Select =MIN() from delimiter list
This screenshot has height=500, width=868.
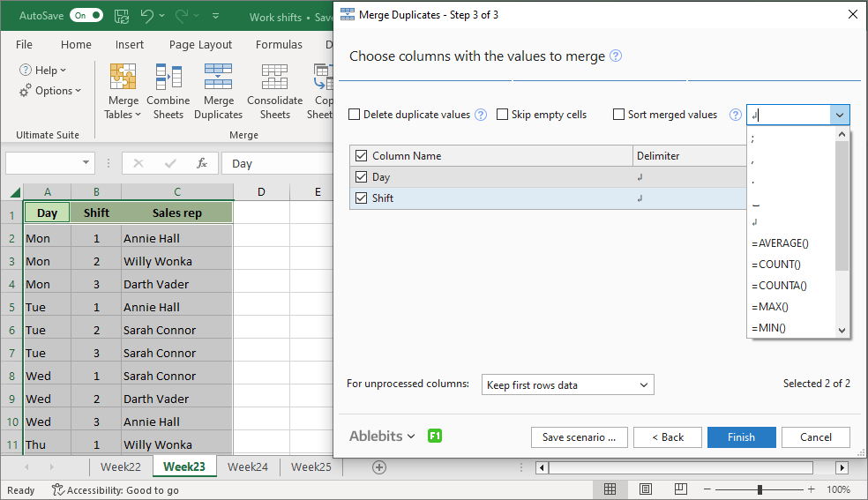791,327
